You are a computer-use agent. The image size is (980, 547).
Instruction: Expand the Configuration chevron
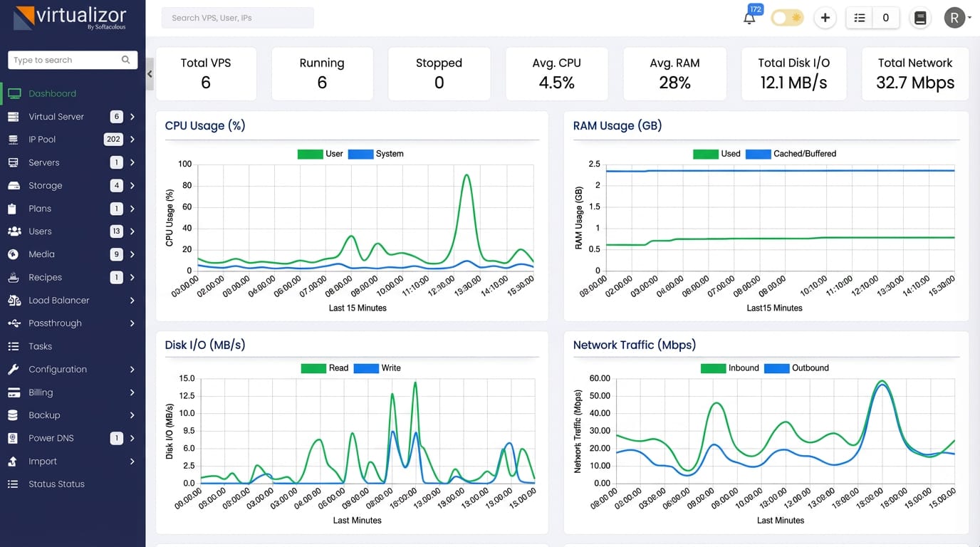[x=132, y=369]
